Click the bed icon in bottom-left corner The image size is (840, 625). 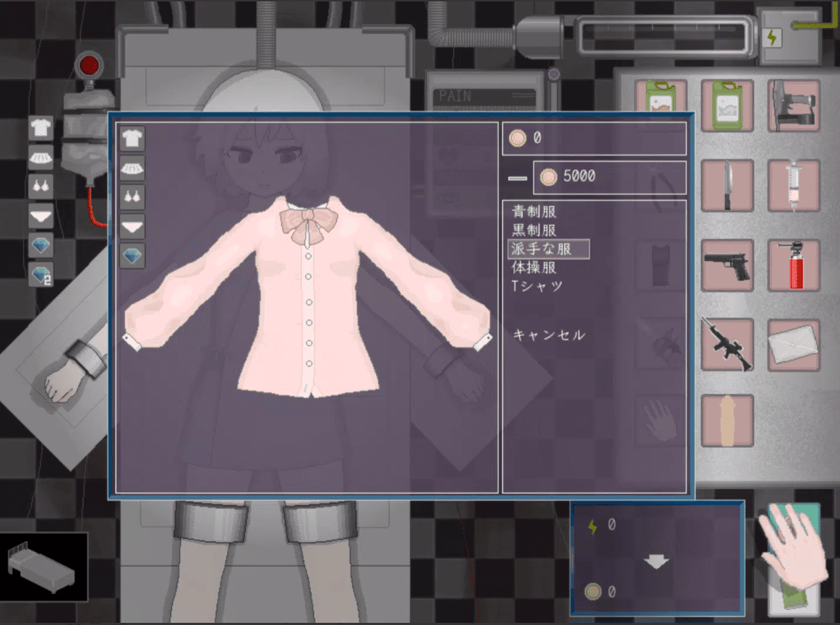43,567
